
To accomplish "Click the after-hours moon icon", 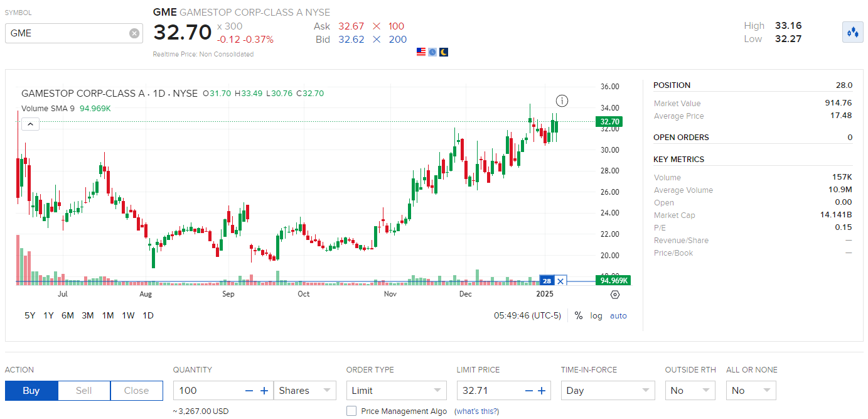I will pos(444,52).
